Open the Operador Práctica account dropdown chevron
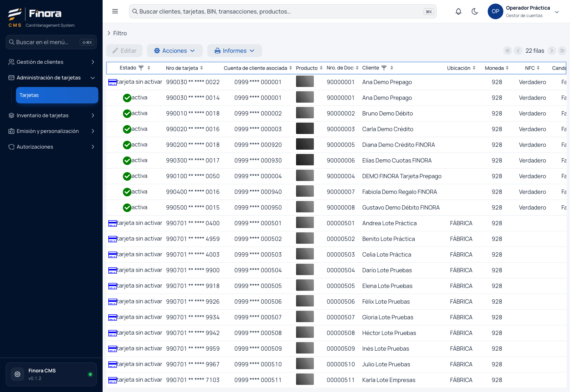The image size is (570, 392). pyautogui.click(x=557, y=12)
